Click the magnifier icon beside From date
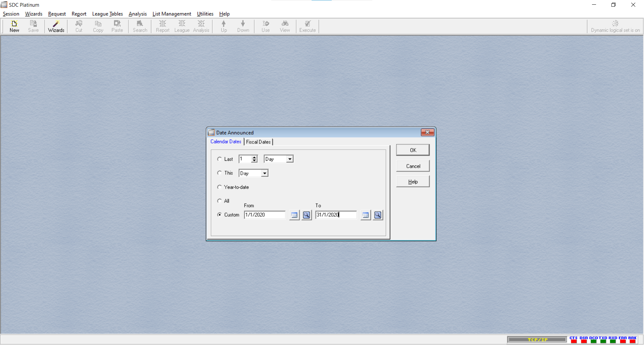 click(x=307, y=215)
